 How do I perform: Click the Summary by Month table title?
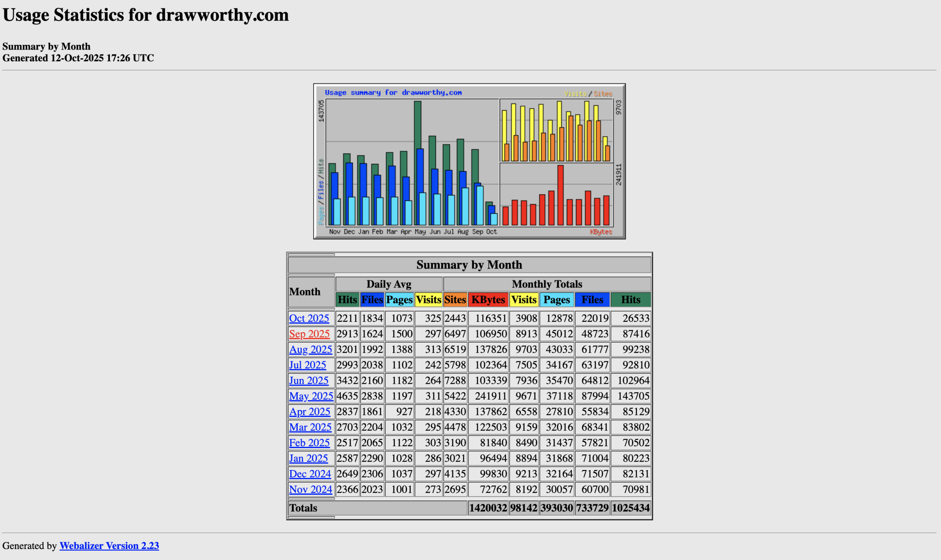[469, 264]
